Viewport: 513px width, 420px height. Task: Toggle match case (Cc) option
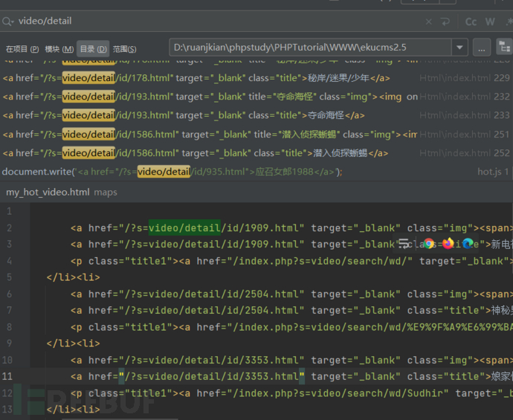[471, 22]
